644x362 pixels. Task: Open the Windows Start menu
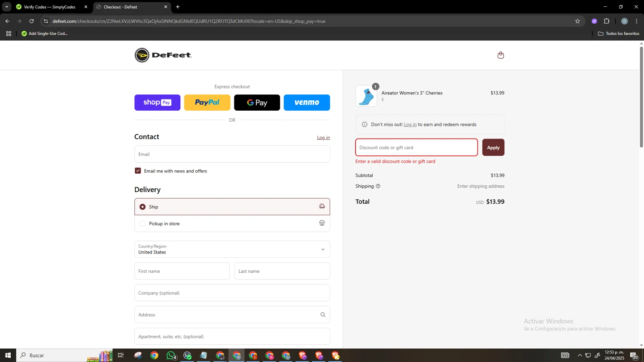pos(8,355)
